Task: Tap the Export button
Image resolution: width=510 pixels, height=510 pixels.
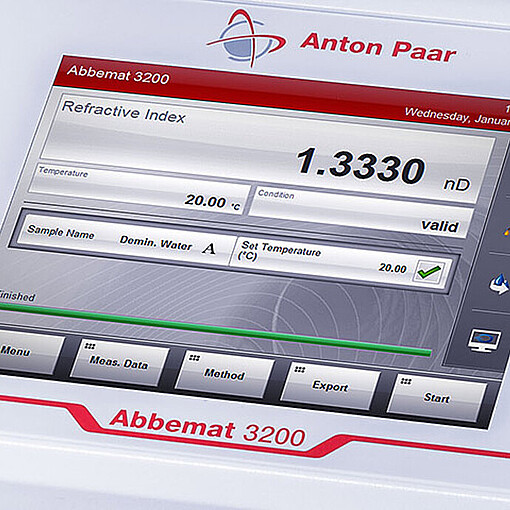Action: (330, 386)
